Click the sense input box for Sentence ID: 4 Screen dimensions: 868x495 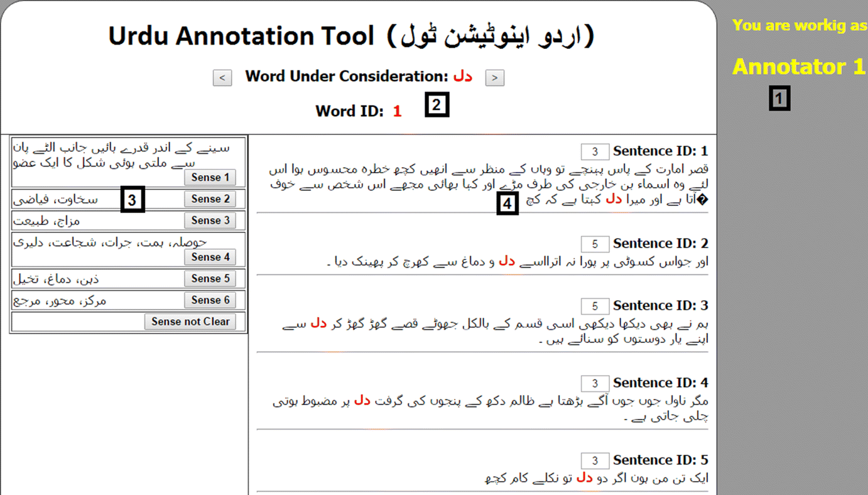tap(595, 383)
